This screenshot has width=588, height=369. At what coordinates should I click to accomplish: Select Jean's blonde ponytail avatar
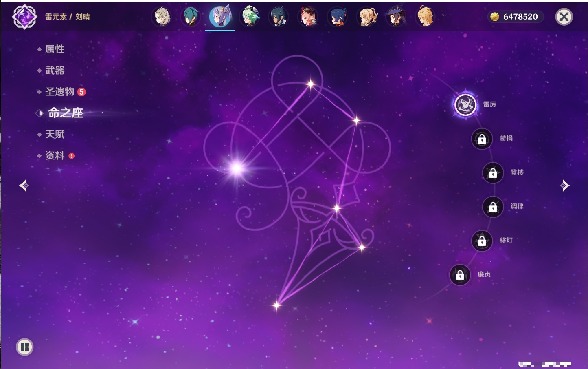click(366, 17)
